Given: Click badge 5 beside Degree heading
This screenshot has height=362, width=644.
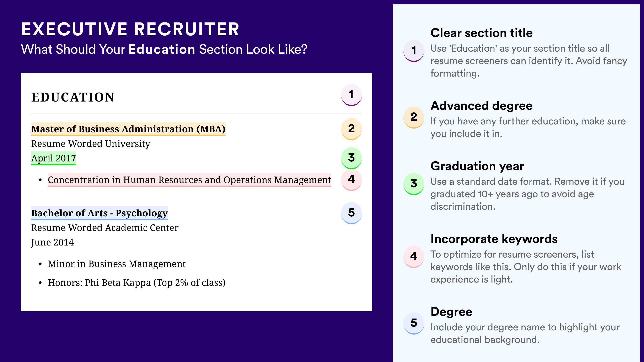Looking at the screenshot, I should coord(414,324).
